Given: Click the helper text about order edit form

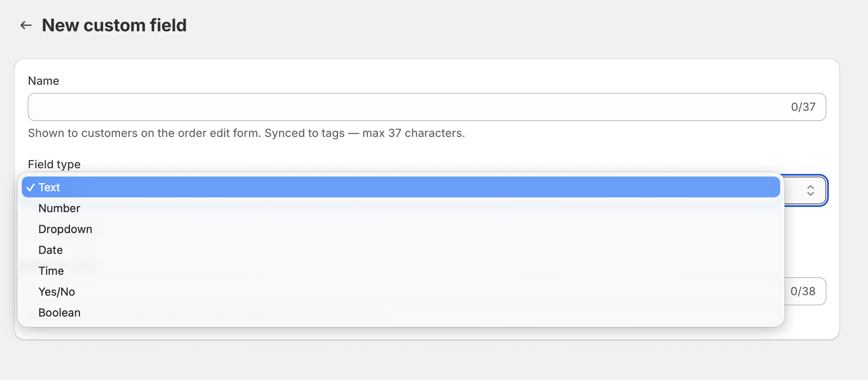Looking at the screenshot, I should point(247,133).
